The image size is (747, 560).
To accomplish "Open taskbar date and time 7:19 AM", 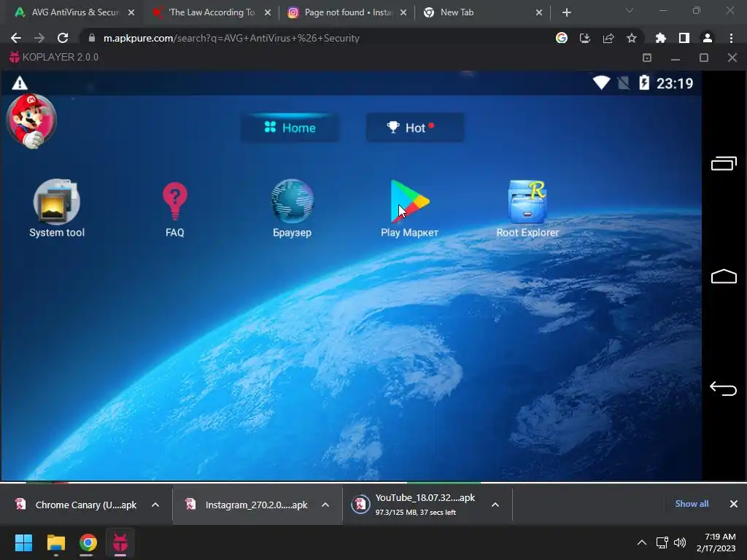I will pyautogui.click(x=716, y=542).
